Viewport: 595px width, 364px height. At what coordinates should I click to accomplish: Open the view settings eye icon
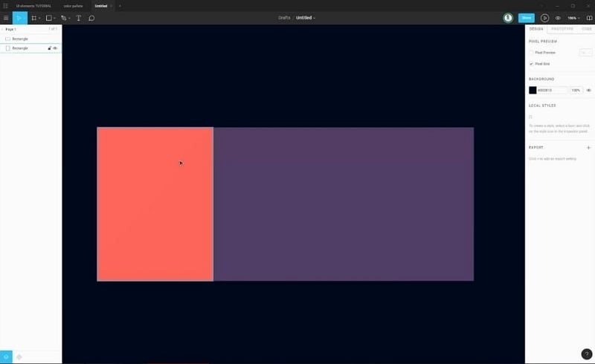(558, 18)
